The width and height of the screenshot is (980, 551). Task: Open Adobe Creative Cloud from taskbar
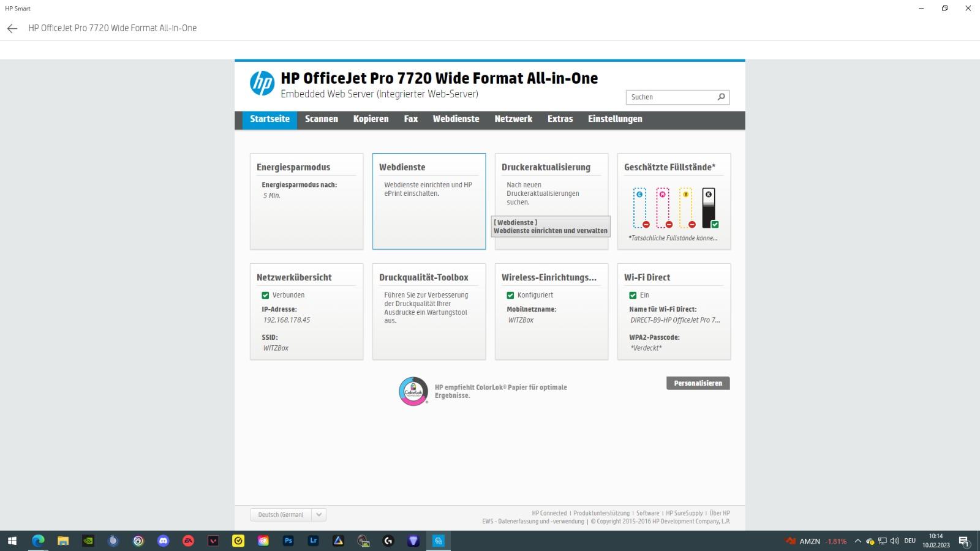click(263, 541)
